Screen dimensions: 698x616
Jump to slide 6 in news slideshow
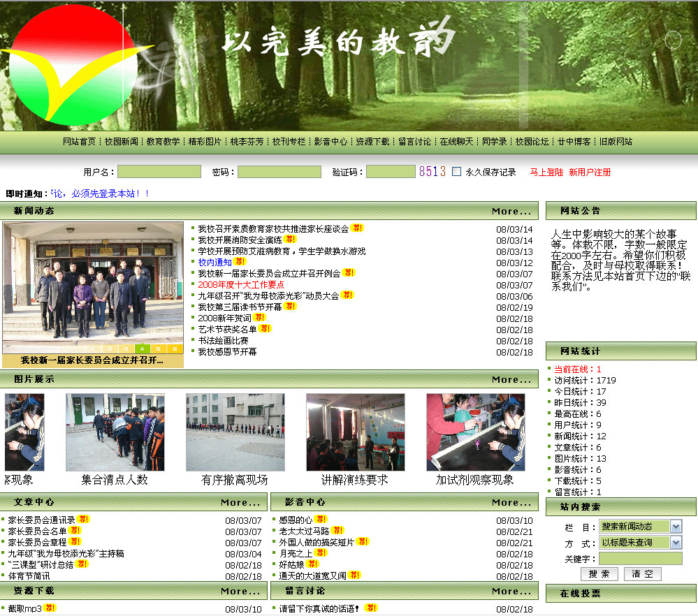(175, 349)
